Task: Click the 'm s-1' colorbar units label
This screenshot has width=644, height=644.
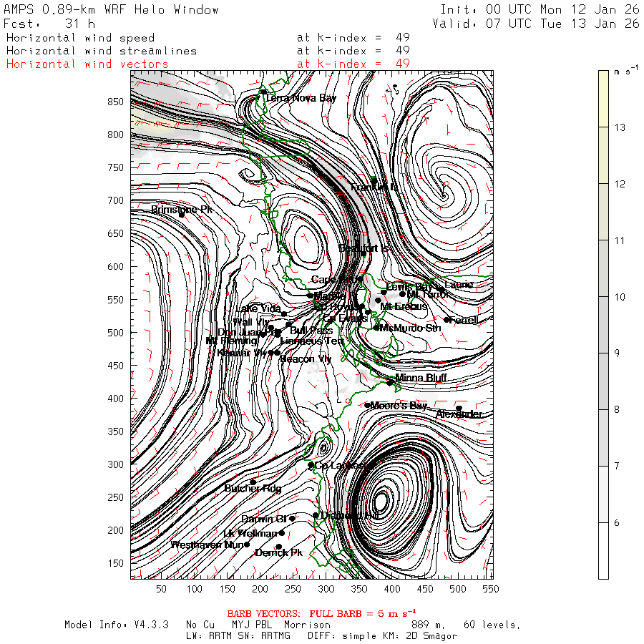Action: [626, 71]
